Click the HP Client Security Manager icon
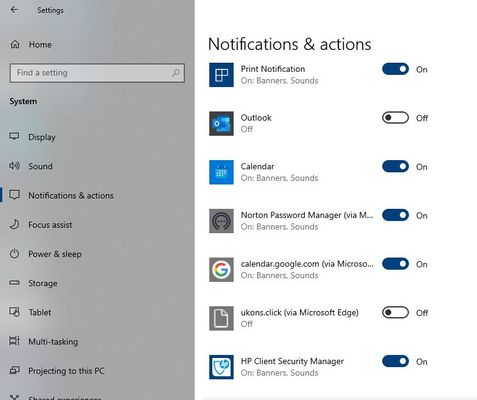This screenshot has width=477, height=400. click(221, 367)
